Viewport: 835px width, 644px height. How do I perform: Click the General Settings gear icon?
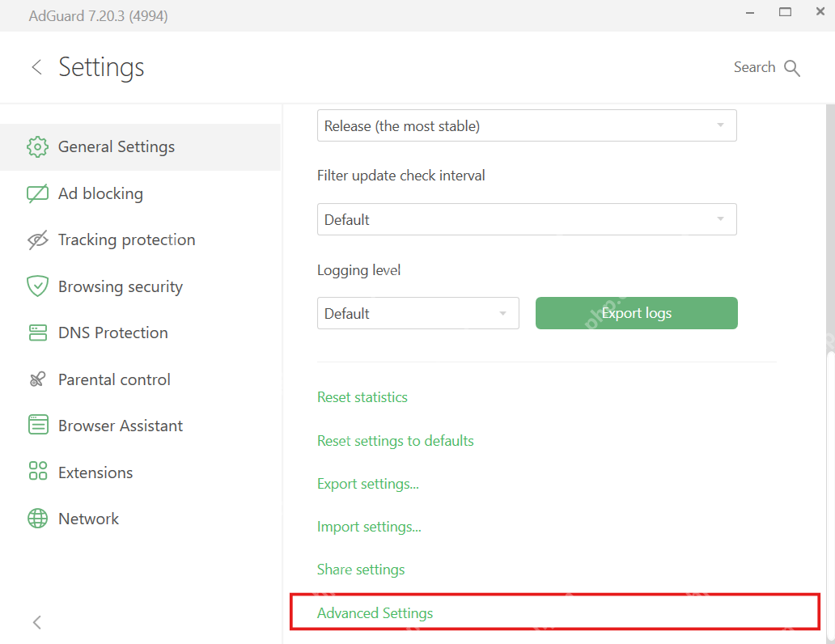coord(37,146)
